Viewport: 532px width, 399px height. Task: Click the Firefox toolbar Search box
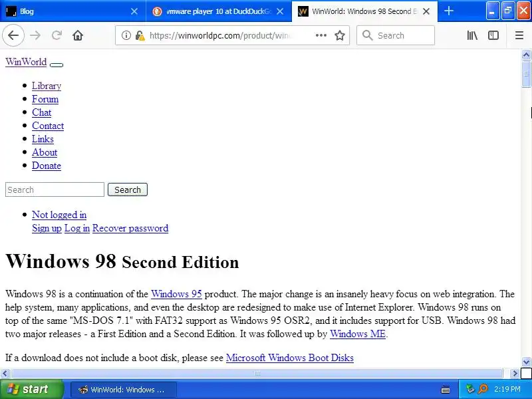pos(396,35)
